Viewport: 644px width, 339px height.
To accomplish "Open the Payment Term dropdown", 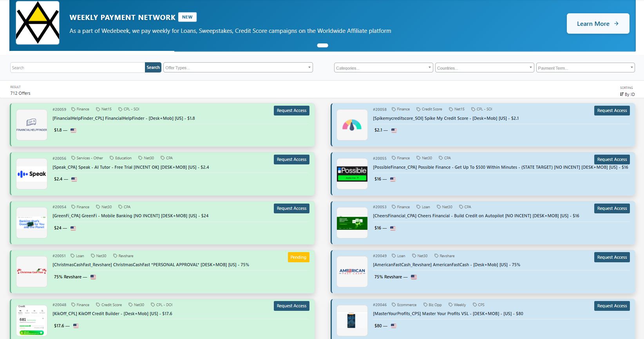I will [585, 68].
